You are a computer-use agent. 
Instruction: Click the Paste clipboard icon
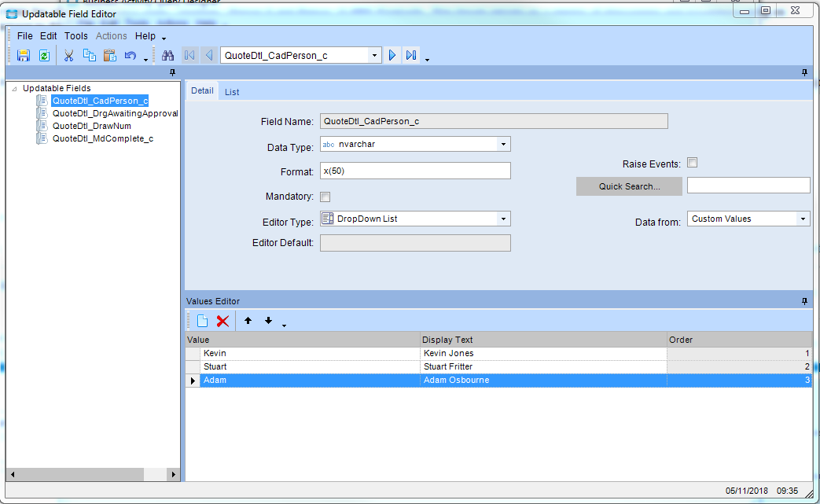(109, 55)
